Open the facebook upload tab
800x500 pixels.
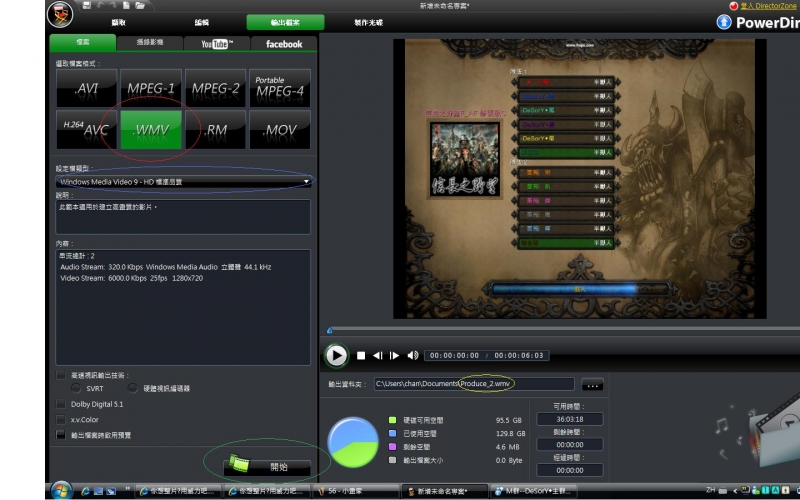(x=284, y=44)
